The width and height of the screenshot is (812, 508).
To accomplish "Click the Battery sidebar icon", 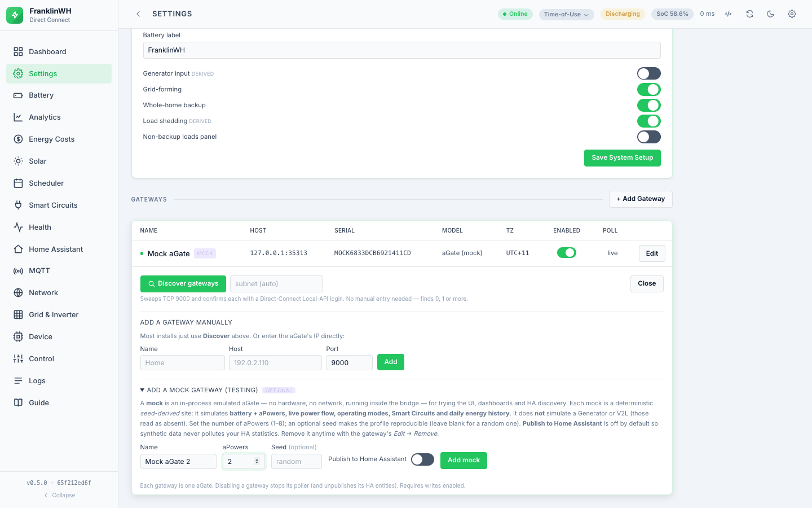I will click(18, 95).
